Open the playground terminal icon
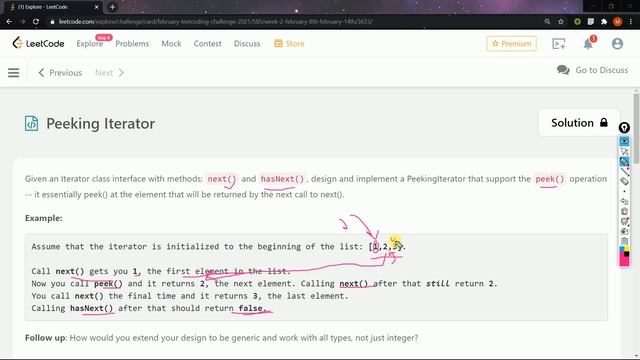The height and width of the screenshot is (360, 640). coord(558,44)
